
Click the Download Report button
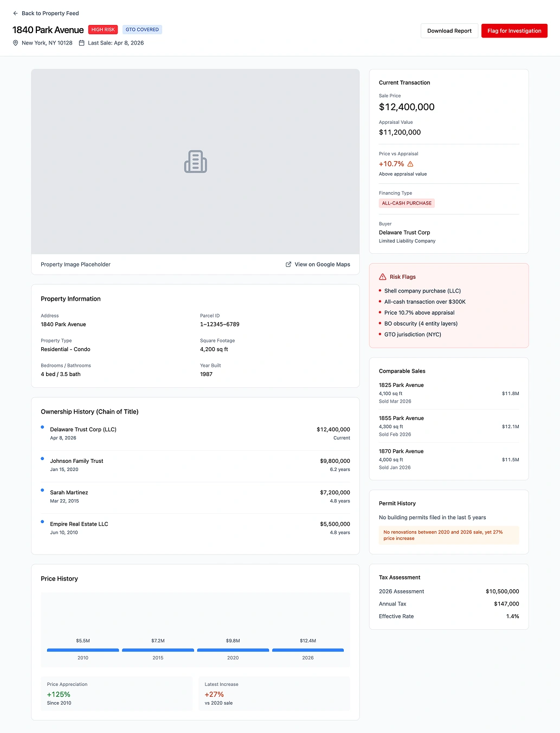point(449,31)
